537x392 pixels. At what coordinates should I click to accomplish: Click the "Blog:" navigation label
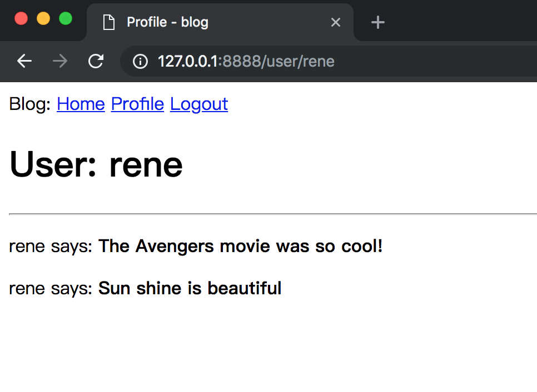point(31,104)
